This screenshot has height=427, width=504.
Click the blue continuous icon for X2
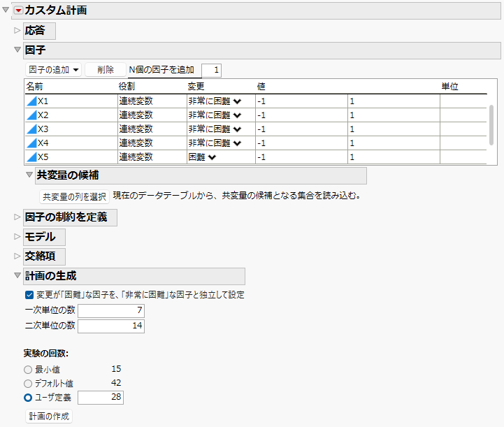[31, 115]
